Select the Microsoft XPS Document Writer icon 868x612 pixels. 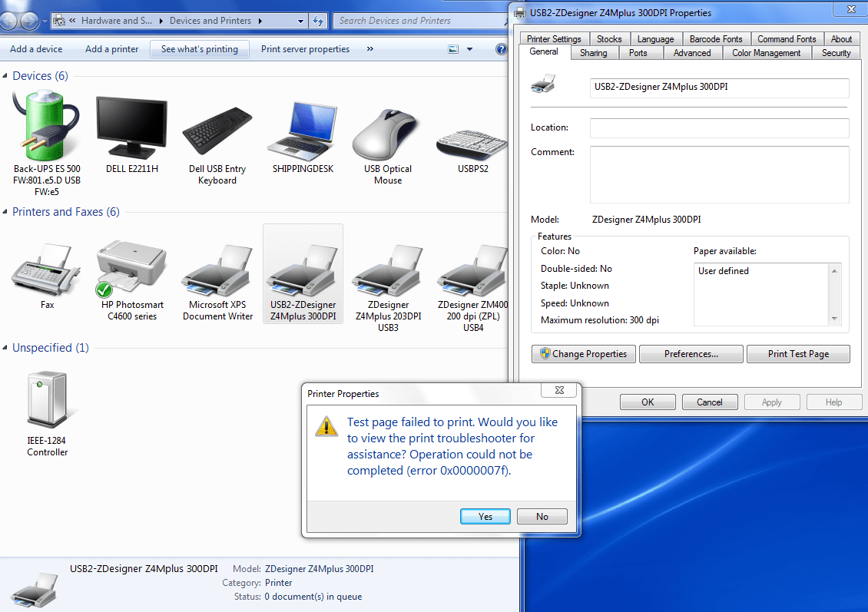click(217, 270)
